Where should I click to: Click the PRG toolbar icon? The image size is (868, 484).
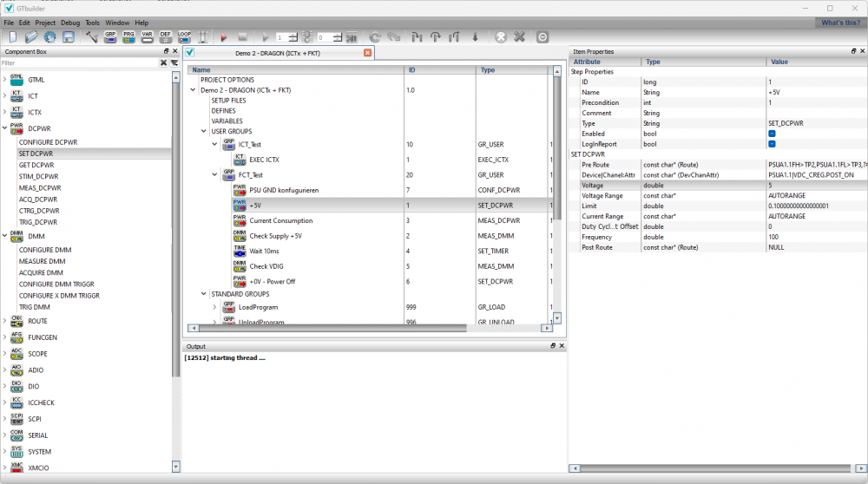[x=128, y=36]
